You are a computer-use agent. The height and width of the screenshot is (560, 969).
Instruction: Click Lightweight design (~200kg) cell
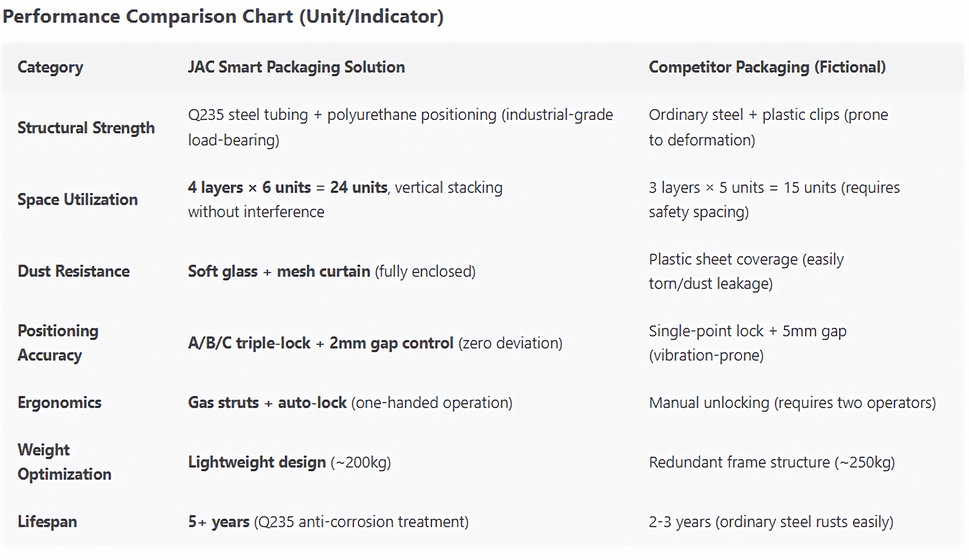289,462
